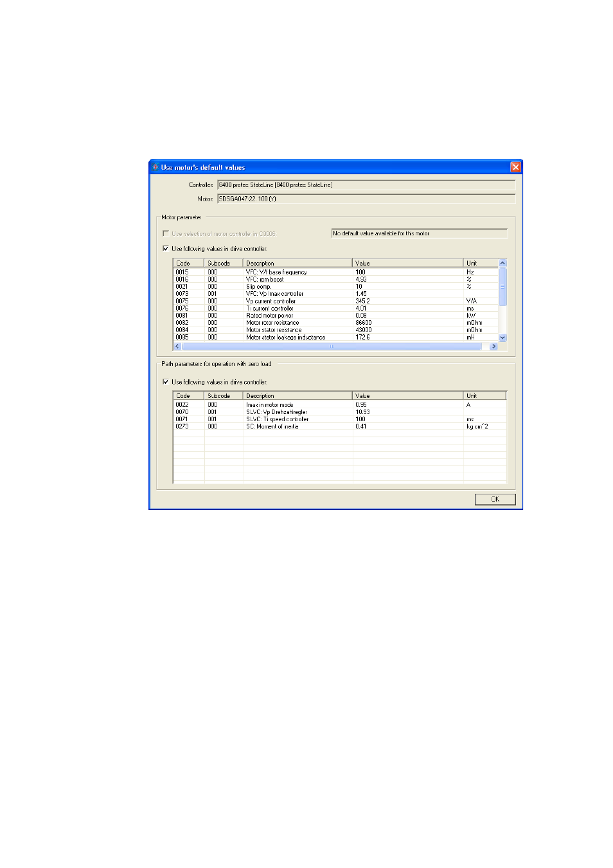Viewport: 613px width, 868px height.
Task: Click value 86600 of motor rotor resistance
Action: click(364, 323)
